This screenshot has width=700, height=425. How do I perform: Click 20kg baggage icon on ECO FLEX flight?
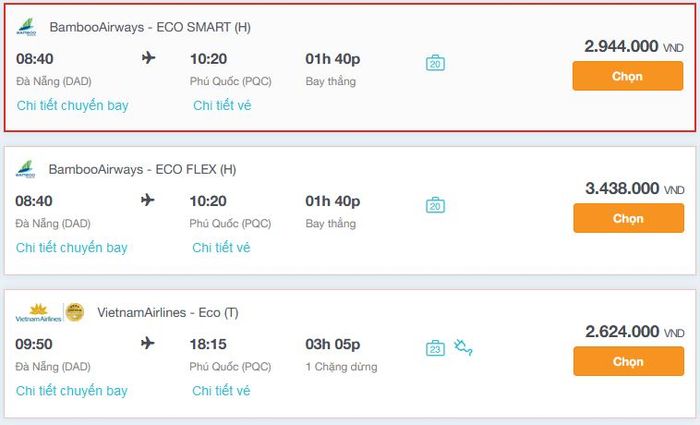tap(435, 206)
